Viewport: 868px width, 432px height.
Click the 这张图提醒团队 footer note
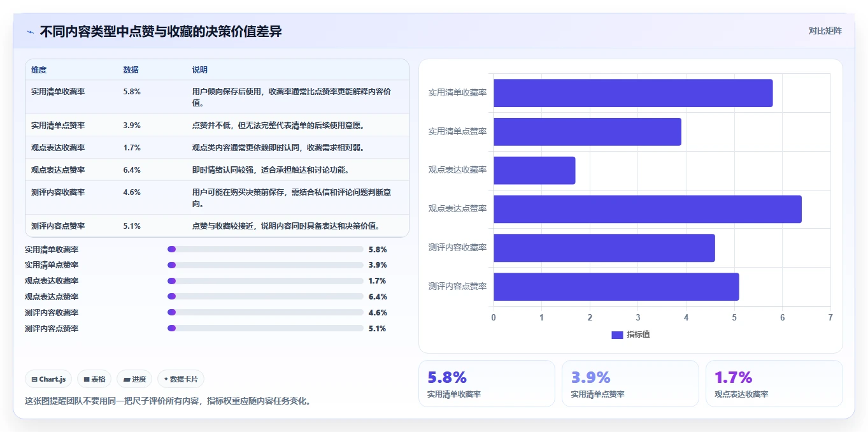(x=168, y=401)
